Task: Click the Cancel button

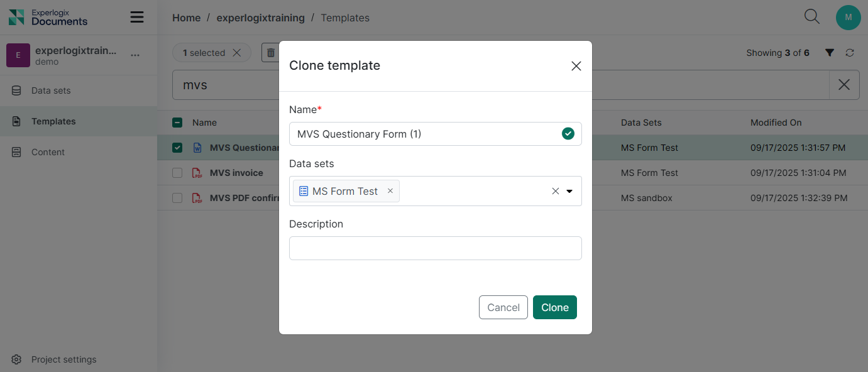Action: [503, 307]
